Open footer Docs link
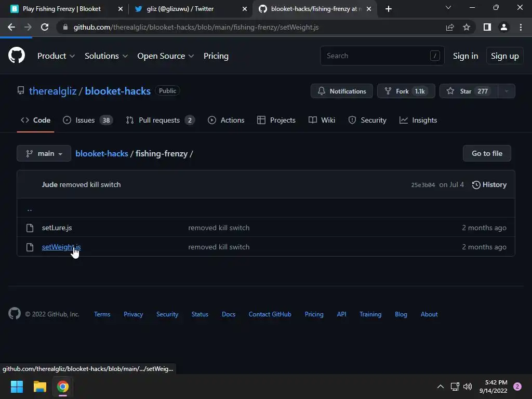The image size is (532, 399). (229, 314)
